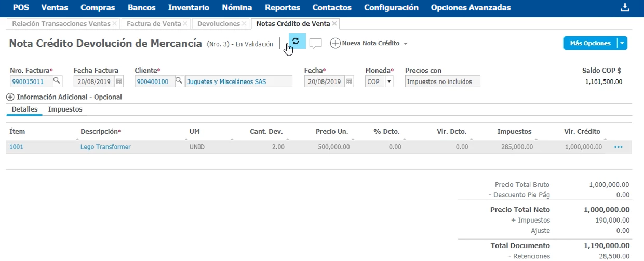Switch to Relación Transacciones Ventas tab
The height and width of the screenshot is (261, 644).
(61, 24)
